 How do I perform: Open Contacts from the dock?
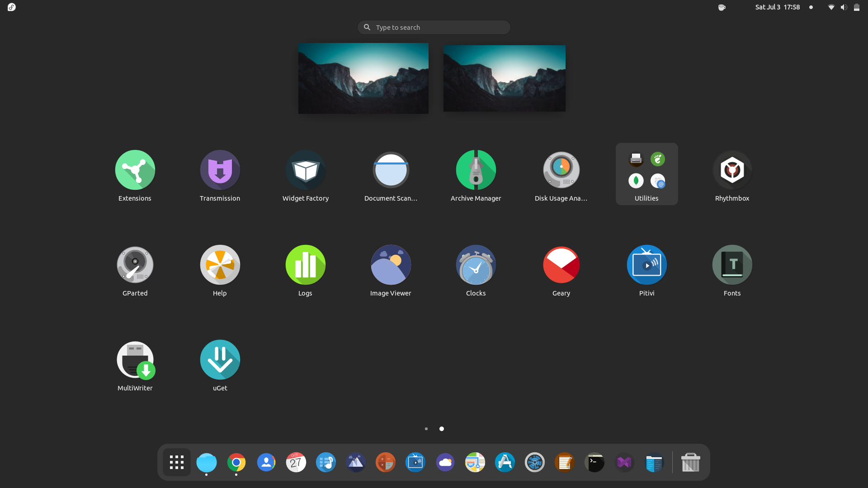[x=266, y=462]
